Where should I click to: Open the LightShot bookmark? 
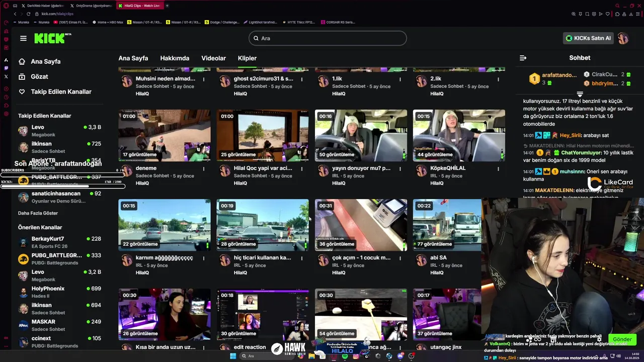[x=261, y=22]
